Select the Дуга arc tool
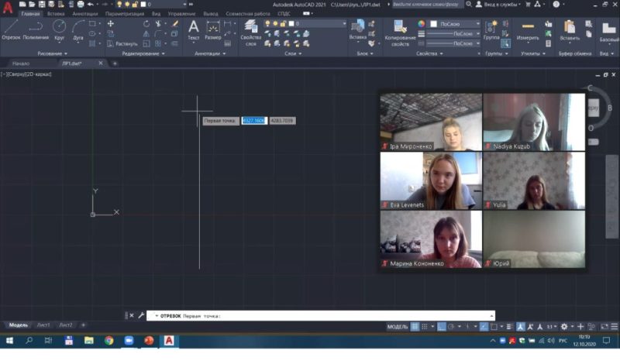This screenshot has height=364, width=620. pos(78,30)
